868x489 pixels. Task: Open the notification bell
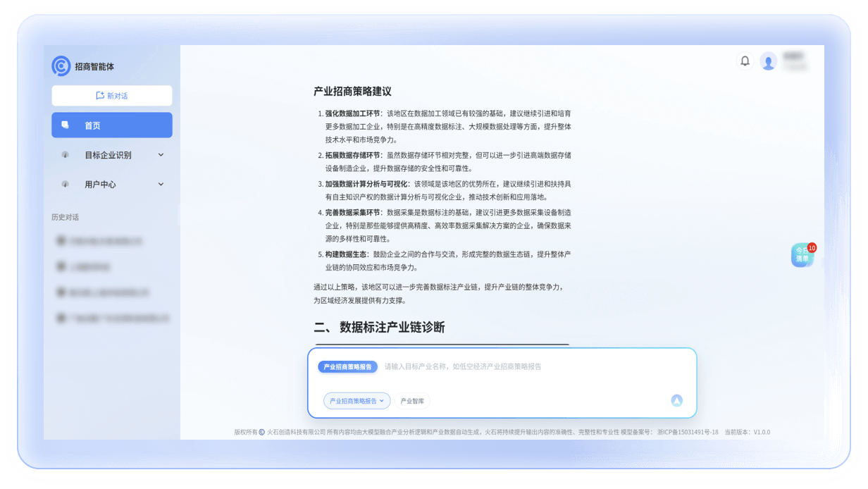click(745, 61)
